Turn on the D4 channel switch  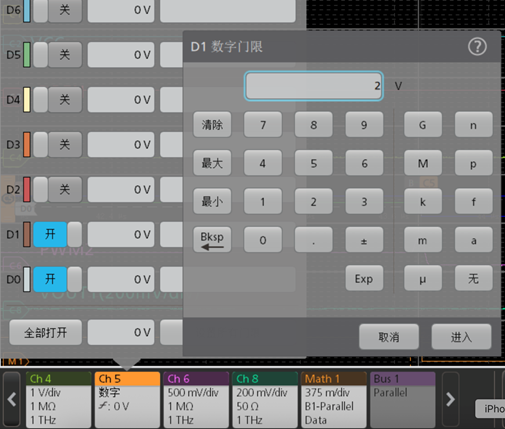58,99
